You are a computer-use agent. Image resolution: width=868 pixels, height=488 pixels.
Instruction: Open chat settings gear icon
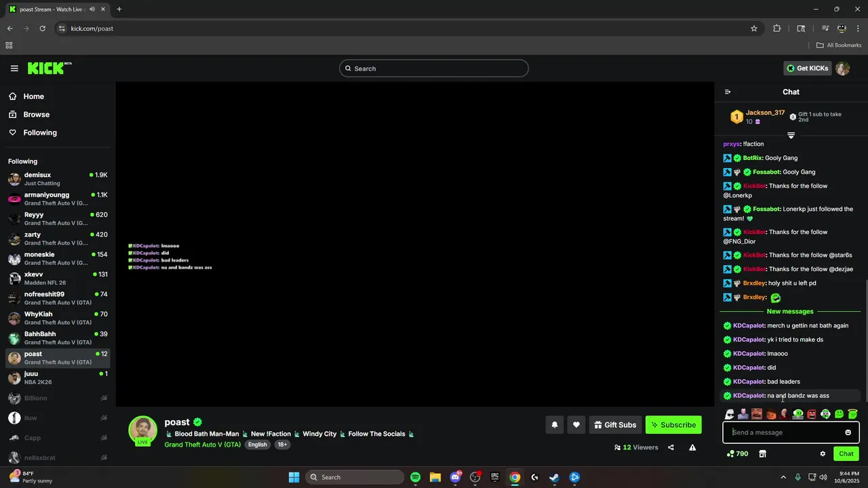click(823, 454)
